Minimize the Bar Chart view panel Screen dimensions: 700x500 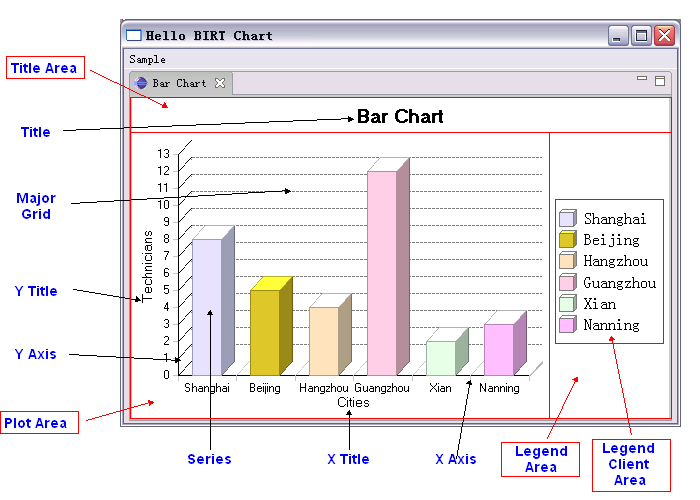(x=642, y=79)
